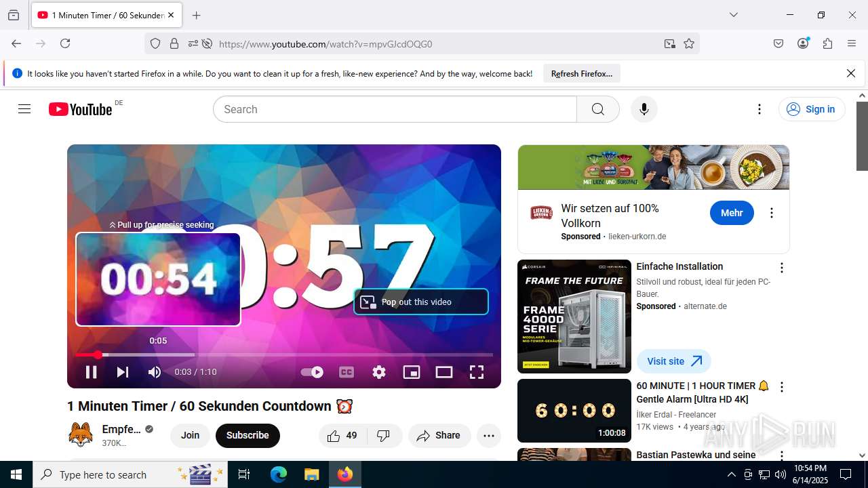Open the system tray volume icon

click(x=781, y=474)
